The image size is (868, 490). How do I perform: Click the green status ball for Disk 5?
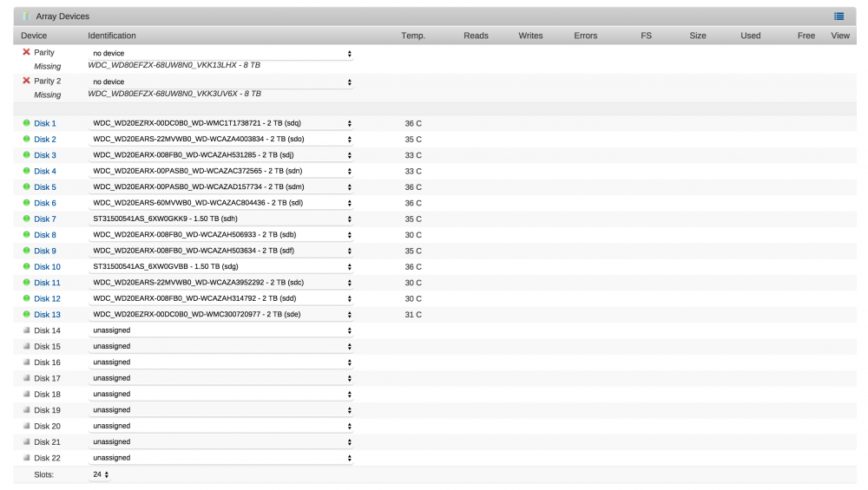coord(26,187)
